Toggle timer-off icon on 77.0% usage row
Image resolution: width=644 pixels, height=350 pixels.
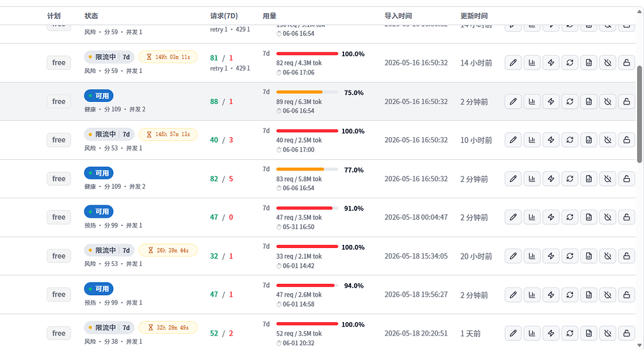[608, 179]
